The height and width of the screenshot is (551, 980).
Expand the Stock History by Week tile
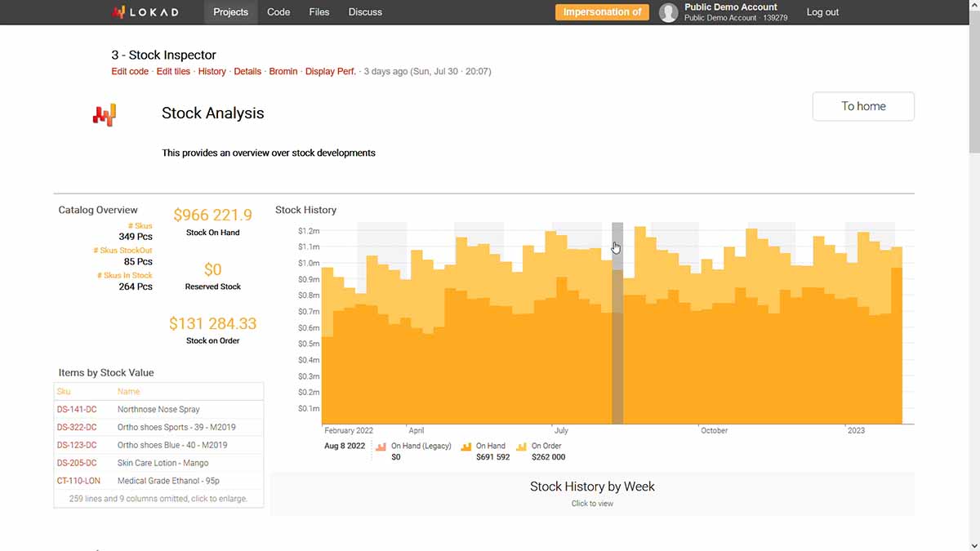pyautogui.click(x=592, y=493)
